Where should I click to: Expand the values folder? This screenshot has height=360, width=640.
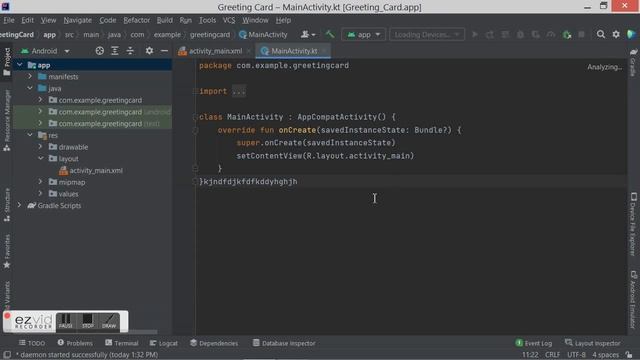(x=40, y=193)
